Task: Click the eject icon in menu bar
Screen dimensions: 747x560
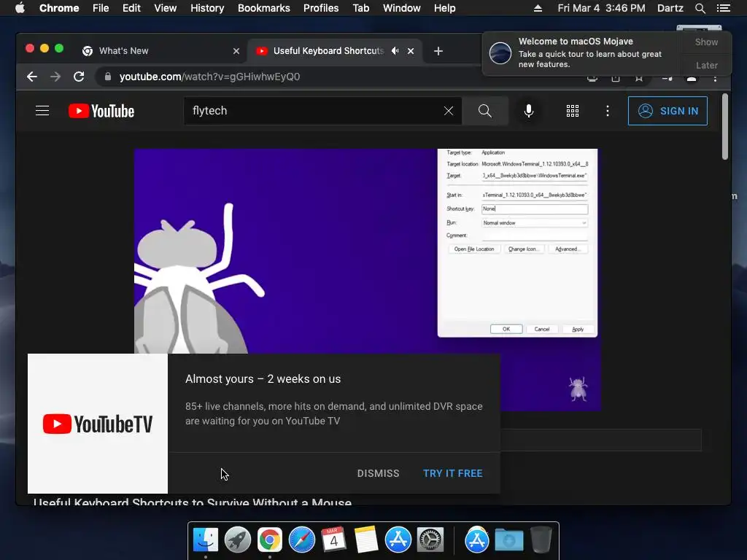Action: [x=538, y=8]
